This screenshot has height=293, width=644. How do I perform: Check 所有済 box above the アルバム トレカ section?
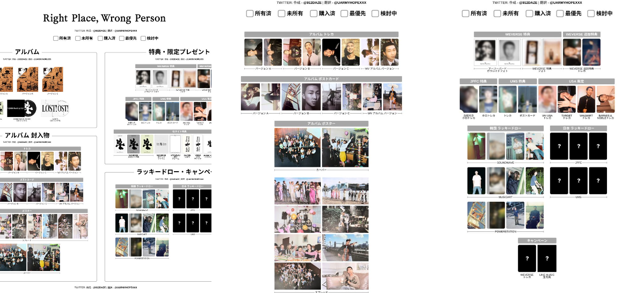pyautogui.click(x=250, y=13)
